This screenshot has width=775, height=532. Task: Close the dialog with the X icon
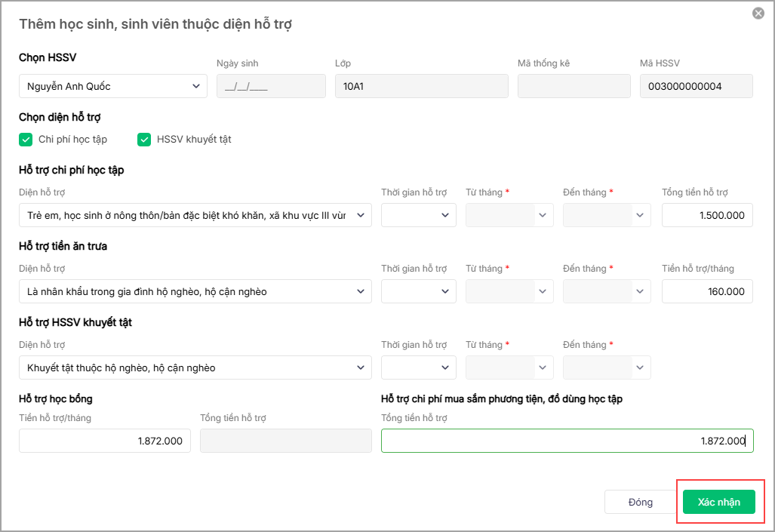click(x=758, y=13)
